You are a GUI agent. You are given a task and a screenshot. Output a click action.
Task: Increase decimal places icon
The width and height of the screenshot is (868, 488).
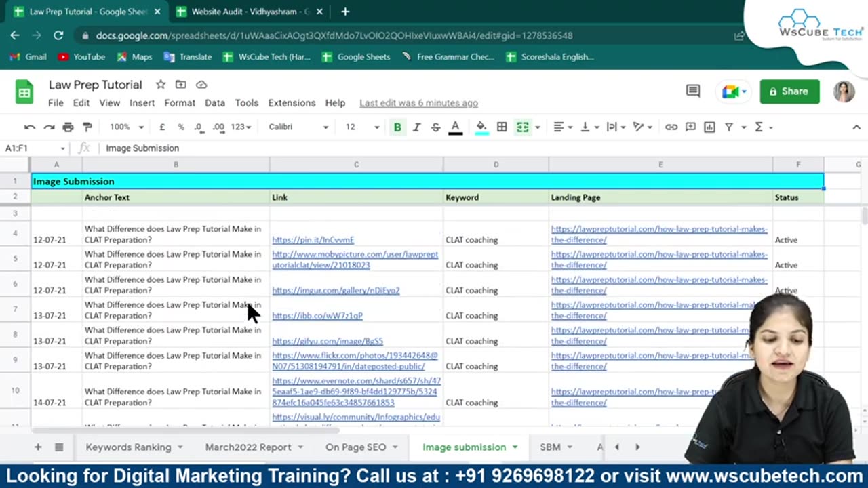click(218, 127)
